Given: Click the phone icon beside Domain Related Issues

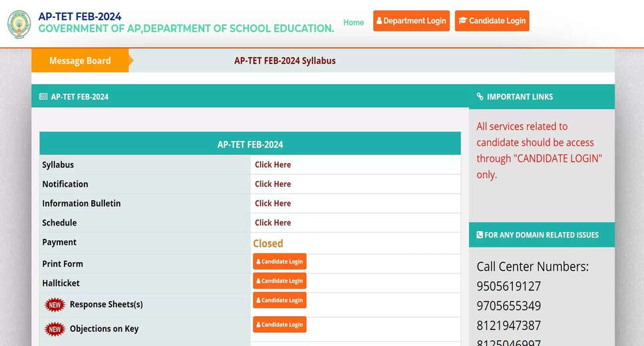Looking at the screenshot, I should click(x=479, y=235).
